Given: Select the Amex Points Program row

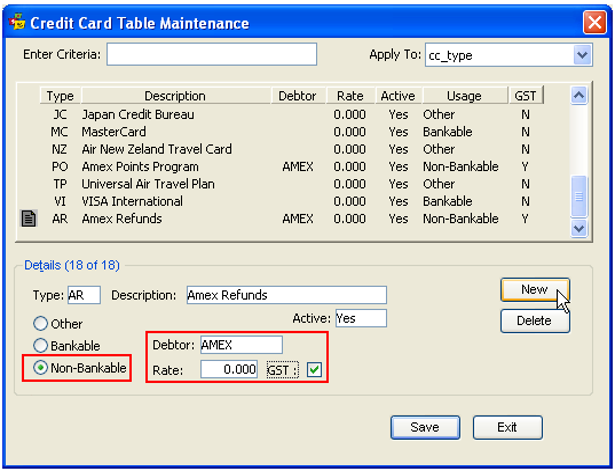Looking at the screenshot, I should 290,167.
